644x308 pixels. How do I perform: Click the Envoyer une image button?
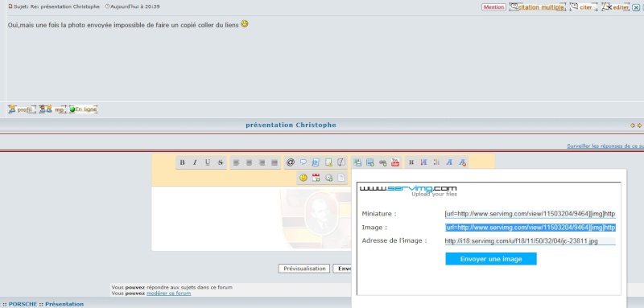491,259
